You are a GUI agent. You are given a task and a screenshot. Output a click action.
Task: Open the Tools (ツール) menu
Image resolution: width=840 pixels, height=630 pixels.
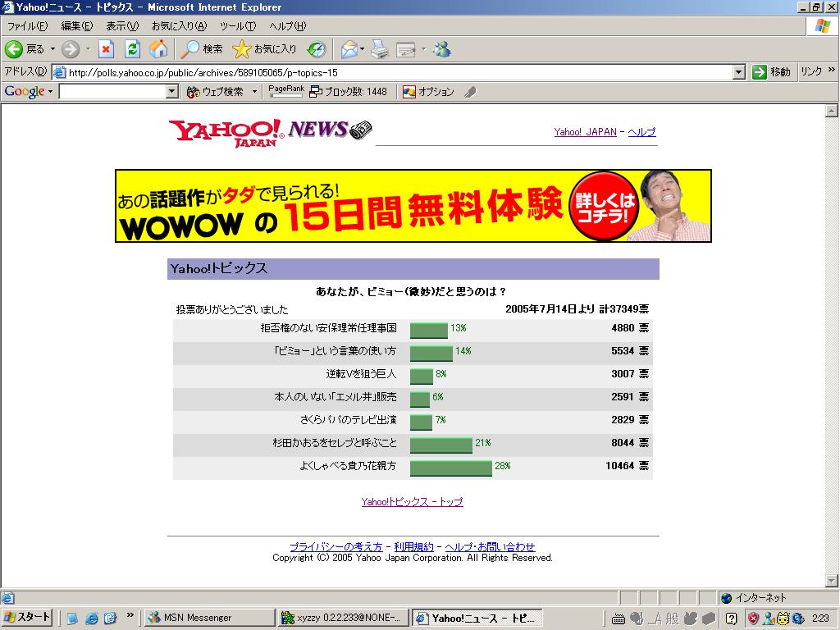237,25
